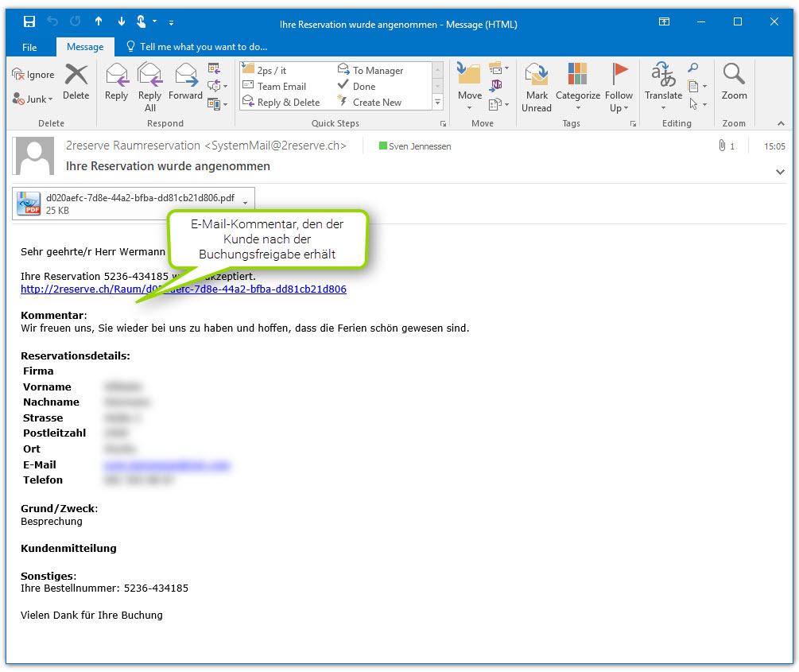Expand the message header chevron
The width and height of the screenshot is (799, 672).
tap(779, 172)
